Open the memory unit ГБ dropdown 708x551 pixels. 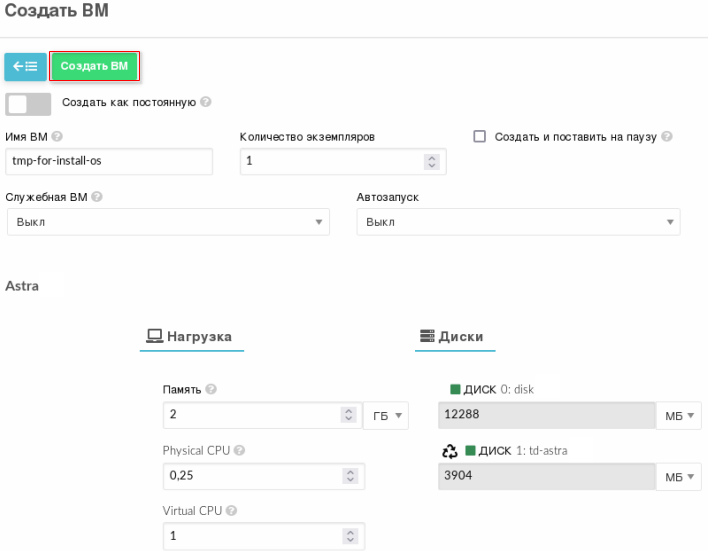[385, 415]
